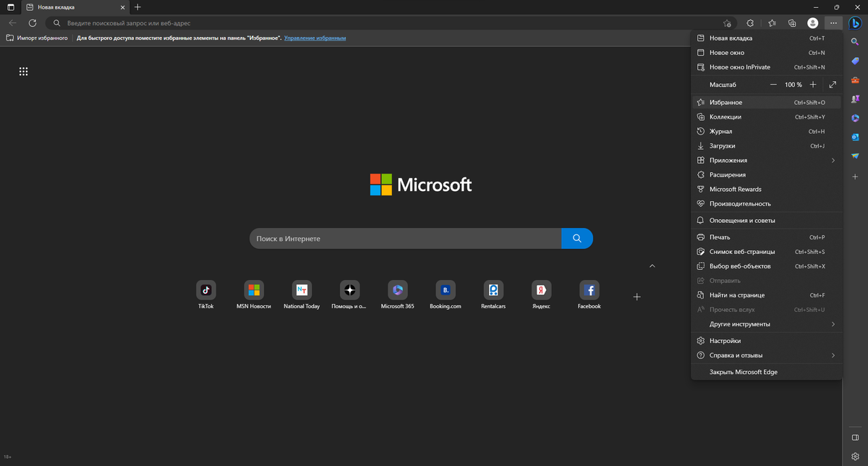Select Снимок веб-страницы menu item

767,252
